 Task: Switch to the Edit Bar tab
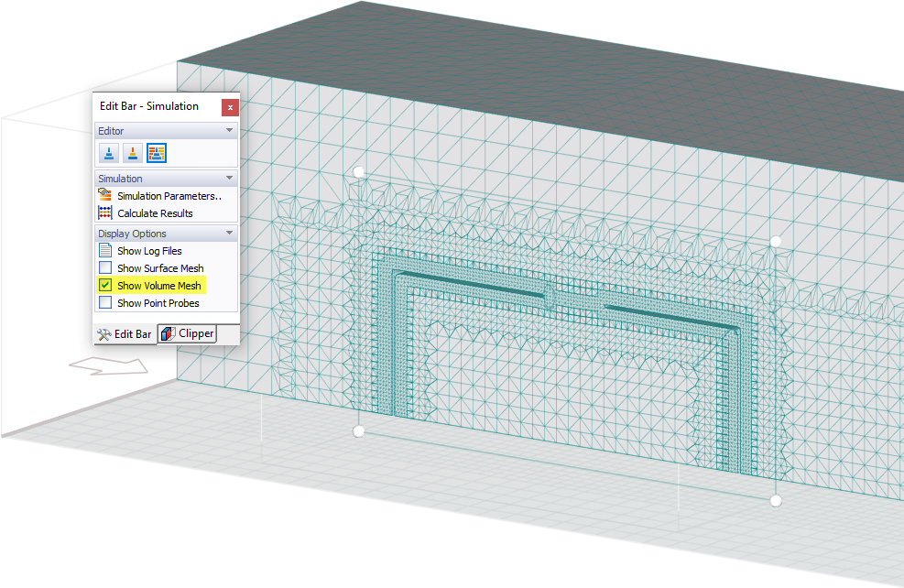125,333
